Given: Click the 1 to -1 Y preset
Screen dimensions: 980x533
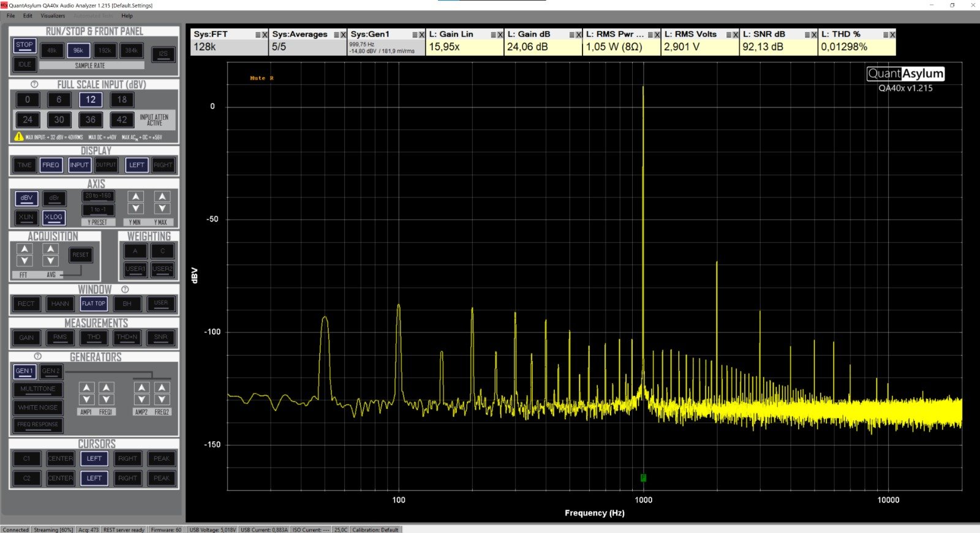Looking at the screenshot, I should tap(98, 210).
